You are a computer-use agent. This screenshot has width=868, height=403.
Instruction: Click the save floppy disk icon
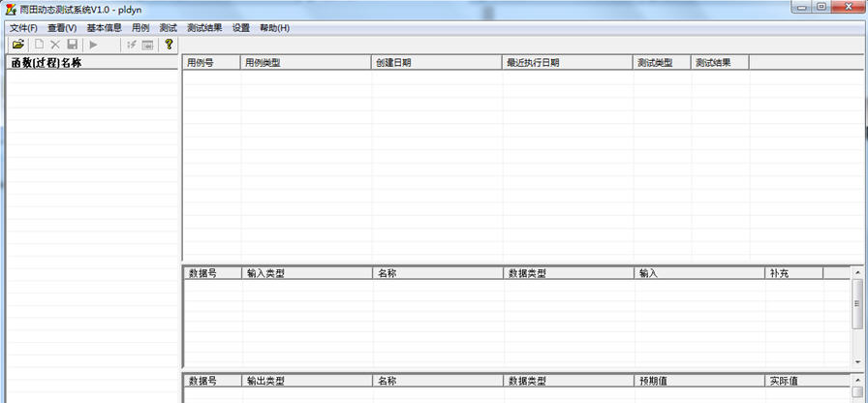click(72, 45)
